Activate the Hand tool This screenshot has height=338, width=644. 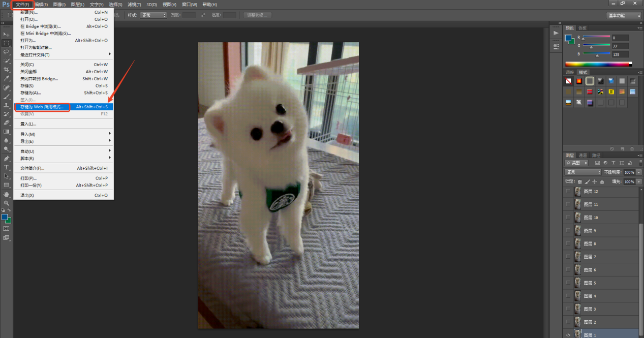pyautogui.click(x=7, y=194)
